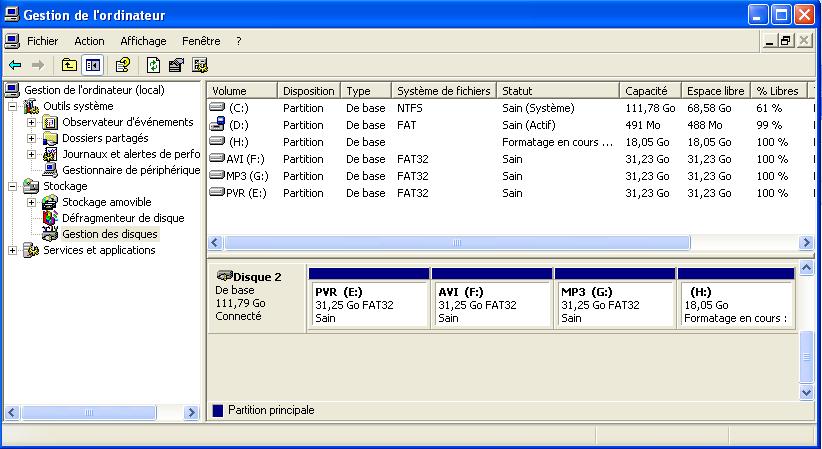Click the Disposition column header
The image size is (822, 449).
click(309, 91)
